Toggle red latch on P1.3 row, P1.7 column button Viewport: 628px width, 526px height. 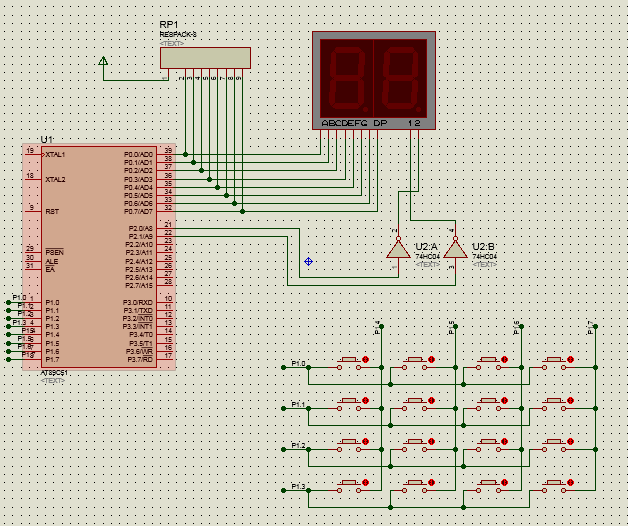[x=571, y=482]
